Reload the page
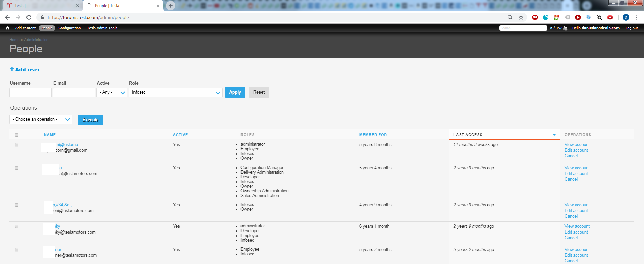The width and height of the screenshot is (644, 264). click(x=29, y=17)
